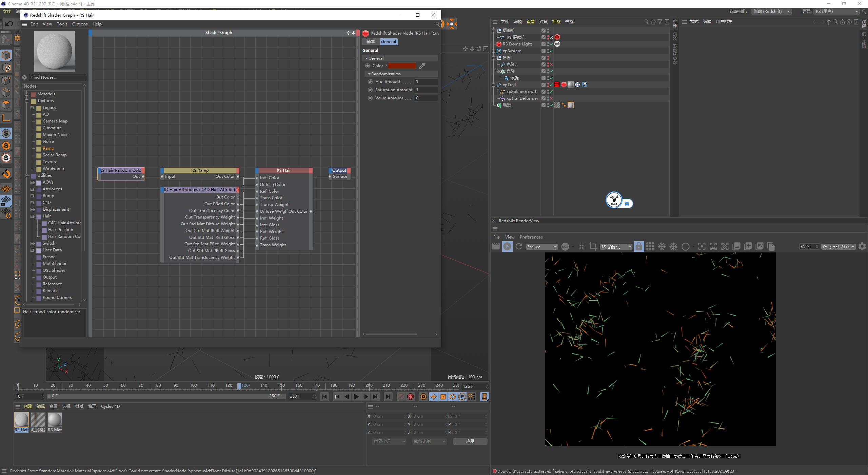The width and height of the screenshot is (868, 475).
Task: Open Preferences in Redshift RenderView
Action: [x=531, y=237]
